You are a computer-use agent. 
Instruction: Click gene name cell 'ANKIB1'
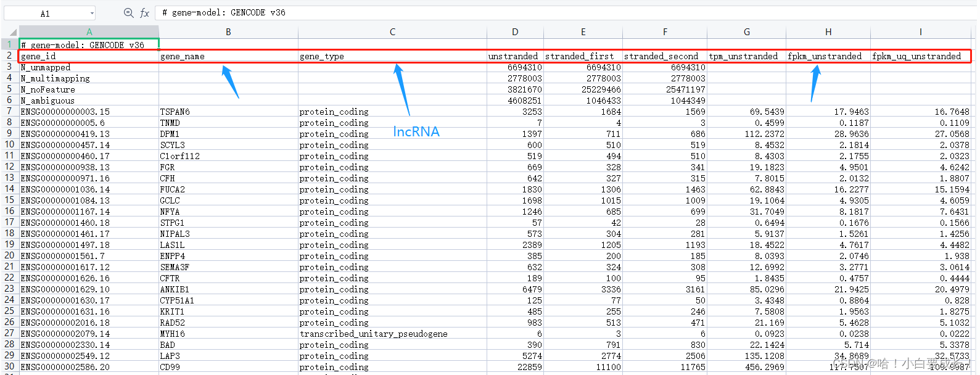228,289
